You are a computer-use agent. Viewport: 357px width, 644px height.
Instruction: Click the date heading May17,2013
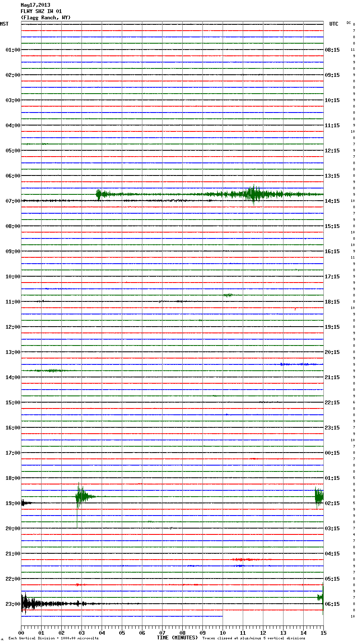click(x=35, y=5)
